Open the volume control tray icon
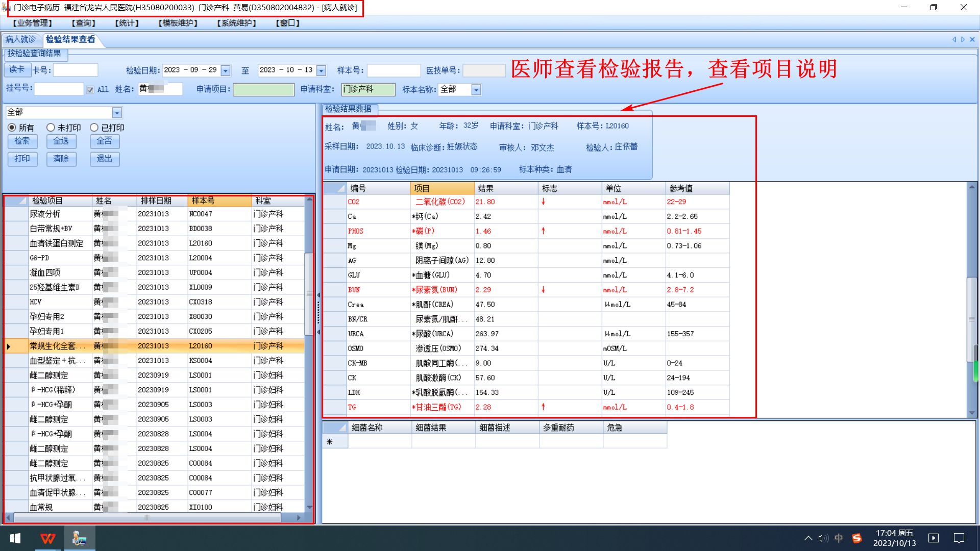Viewport: 980px width, 551px height. coord(823,538)
